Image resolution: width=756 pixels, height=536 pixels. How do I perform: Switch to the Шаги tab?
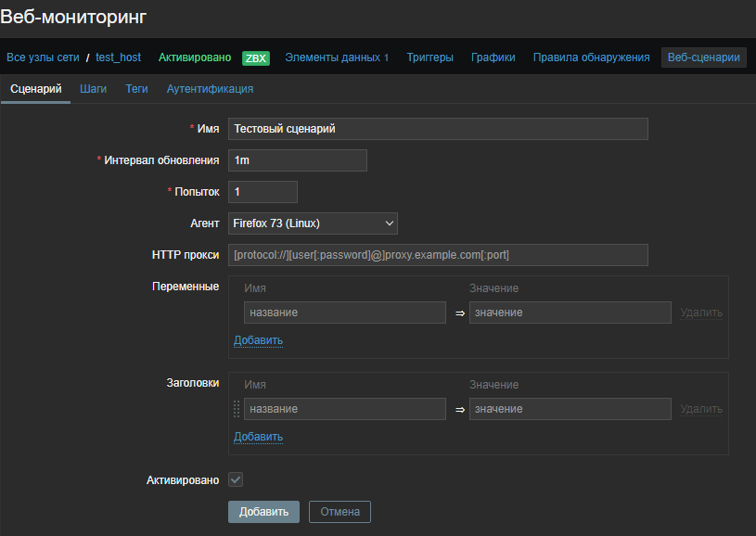93,89
